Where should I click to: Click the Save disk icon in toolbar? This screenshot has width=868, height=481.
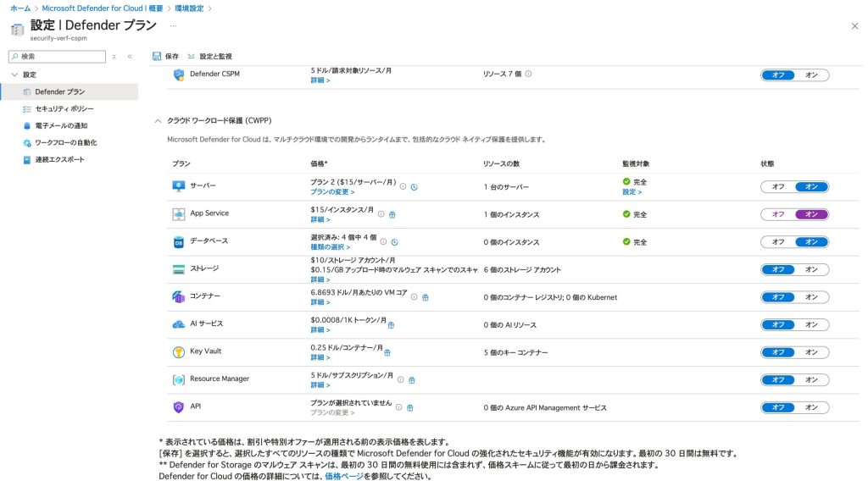(157, 56)
